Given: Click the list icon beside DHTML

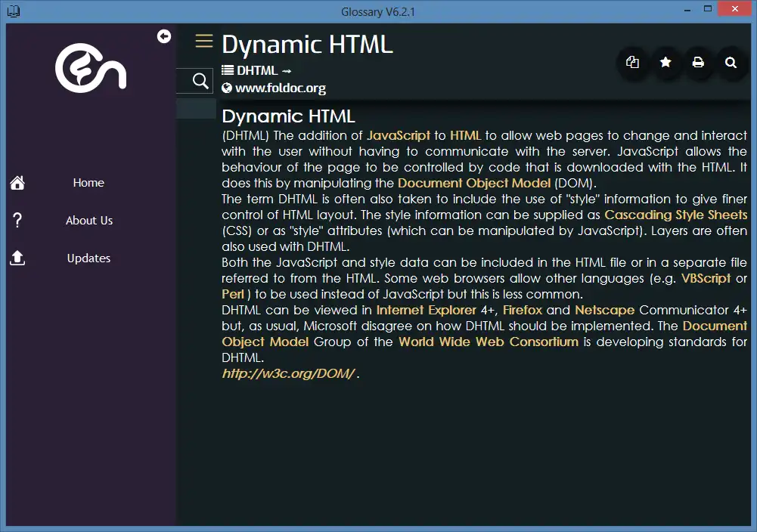Looking at the screenshot, I should (x=228, y=70).
